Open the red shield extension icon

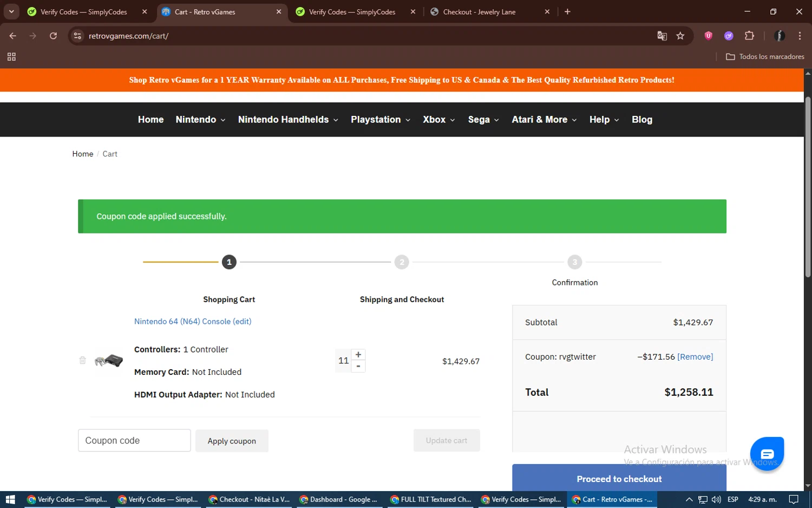pos(708,36)
